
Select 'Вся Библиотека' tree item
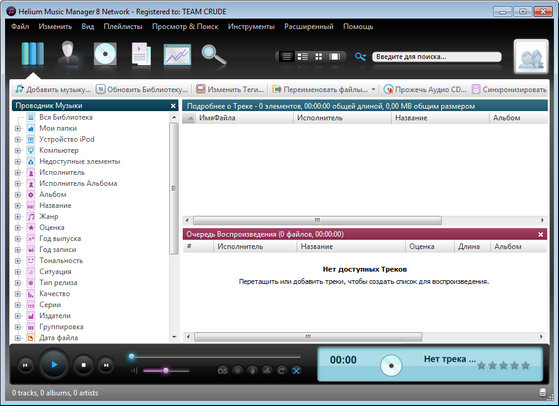(x=66, y=117)
